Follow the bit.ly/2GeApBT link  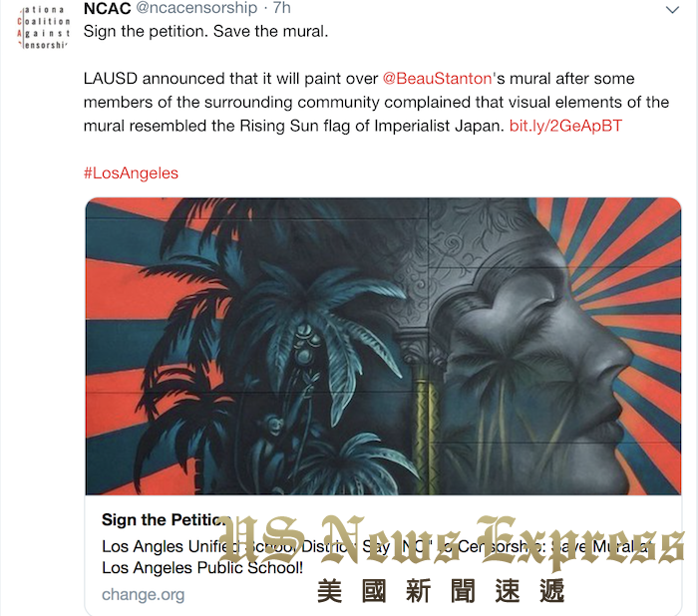565,126
